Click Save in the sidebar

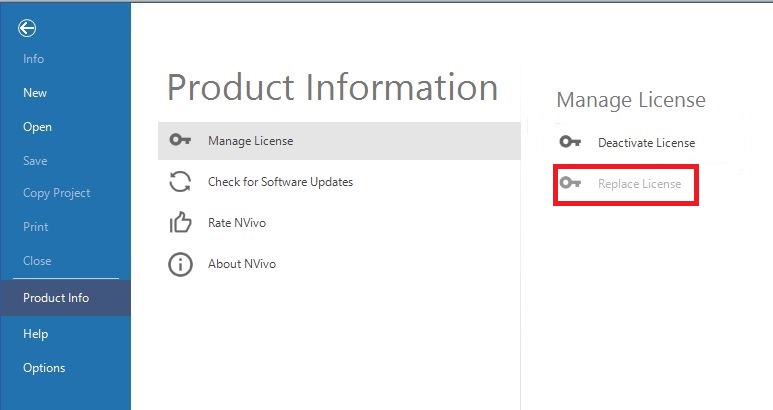click(x=35, y=161)
